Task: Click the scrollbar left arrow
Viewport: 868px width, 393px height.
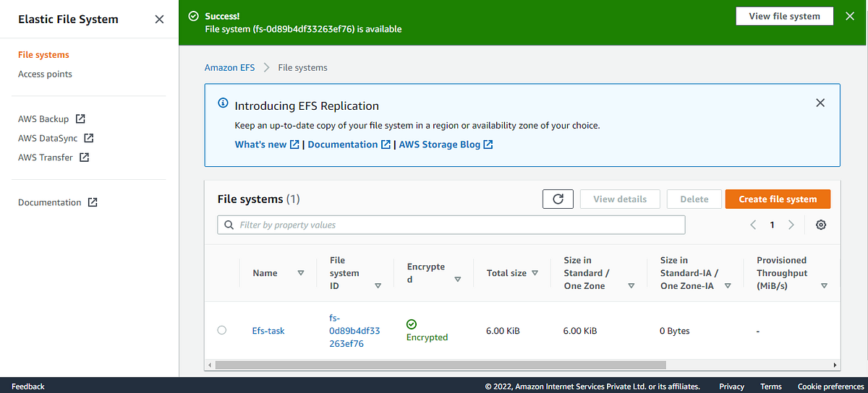Action: pos(210,366)
